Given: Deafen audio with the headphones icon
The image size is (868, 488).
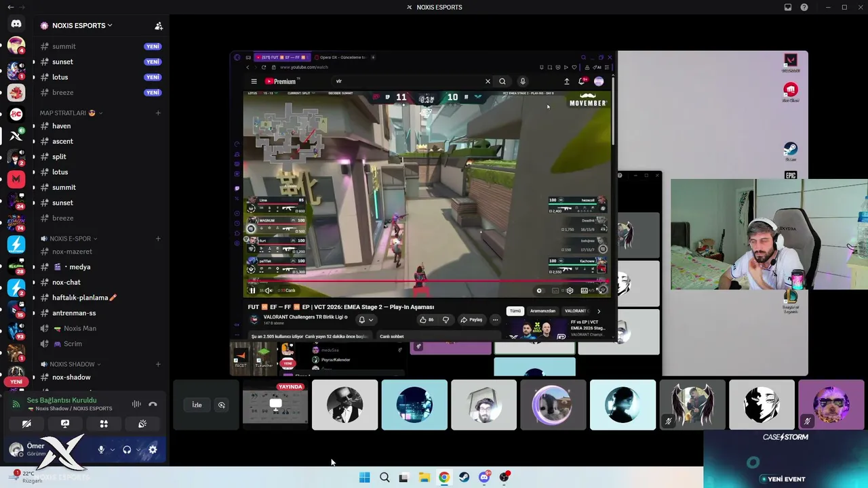Looking at the screenshot, I should click(127, 449).
